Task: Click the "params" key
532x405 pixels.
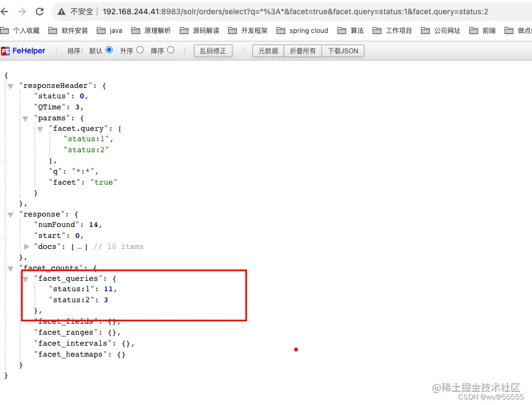Action: point(52,118)
